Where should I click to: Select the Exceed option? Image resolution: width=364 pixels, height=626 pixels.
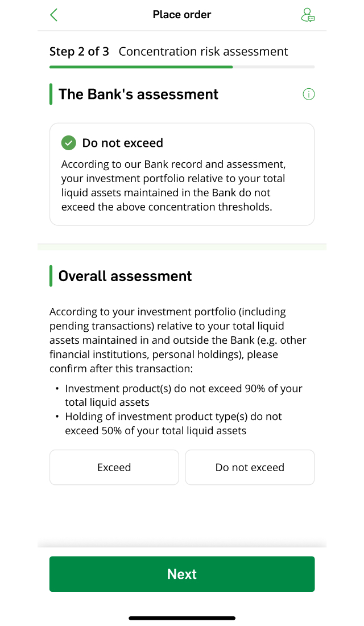coord(114,467)
